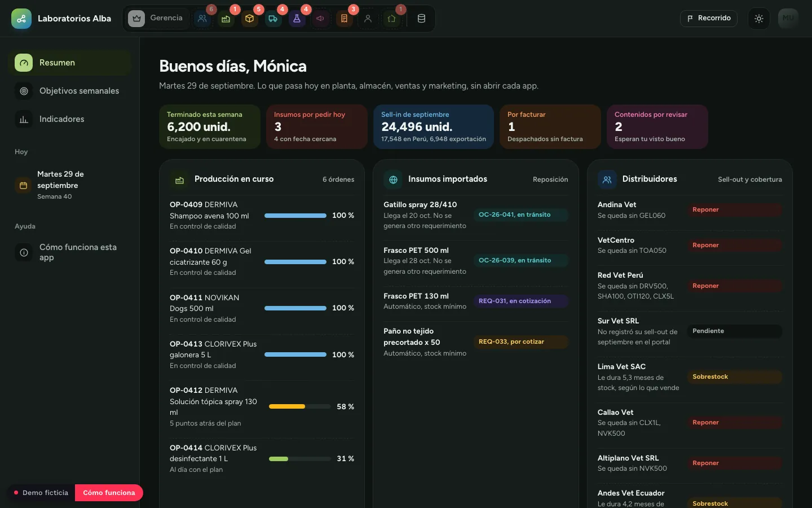The image size is (812, 508).
Task: Open Objetivos semanales in the sidebar
Action: pyautogui.click(x=69, y=91)
